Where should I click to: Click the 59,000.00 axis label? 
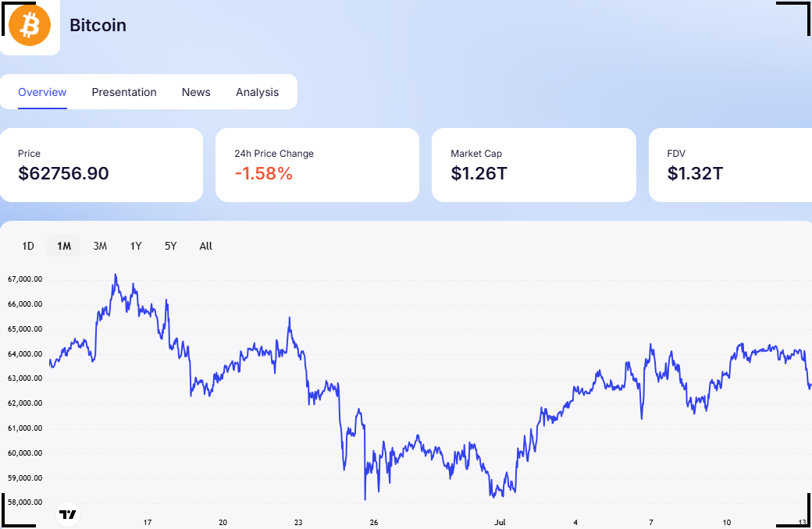tap(25, 478)
